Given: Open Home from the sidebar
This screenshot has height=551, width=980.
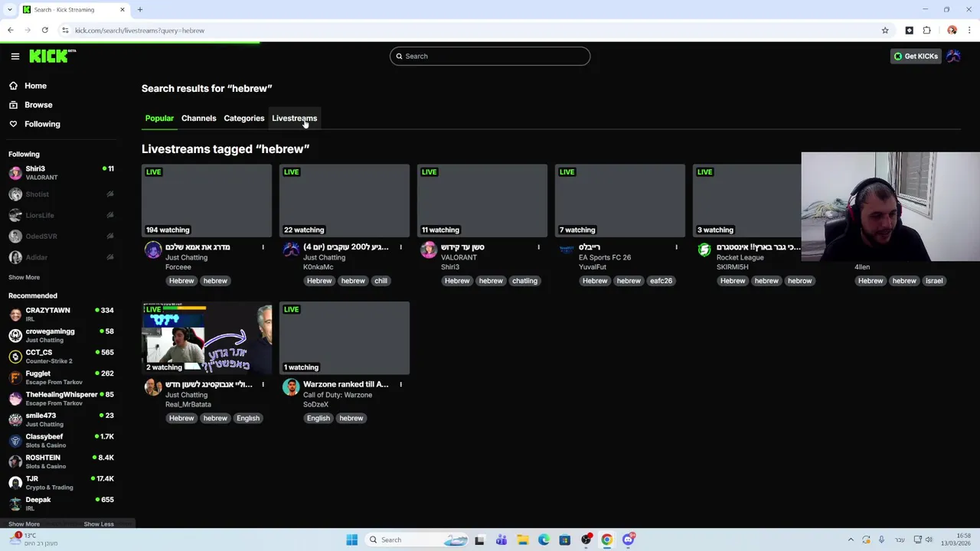Looking at the screenshot, I should tap(35, 86).
